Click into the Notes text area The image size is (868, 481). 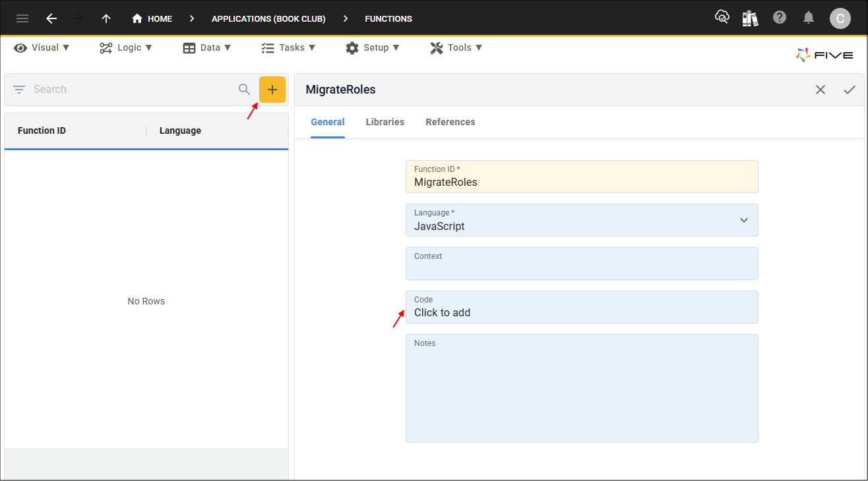point(582,388)
